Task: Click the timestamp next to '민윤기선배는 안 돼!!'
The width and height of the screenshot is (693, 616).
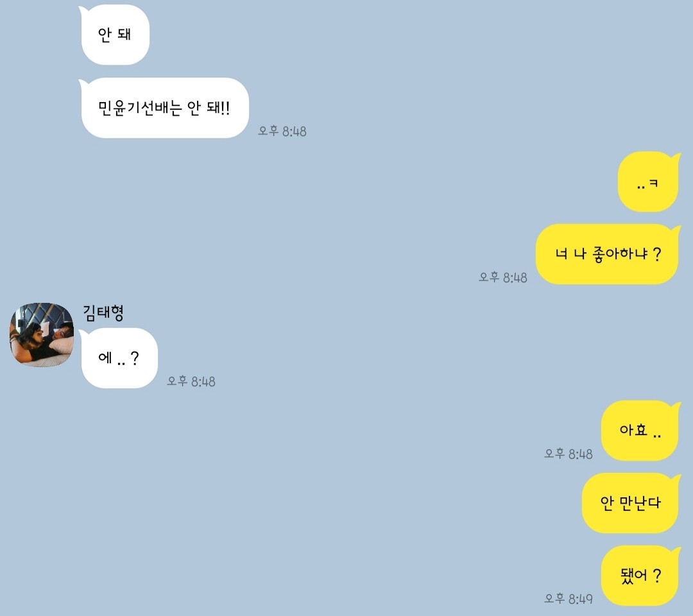Action: point(282,132)
